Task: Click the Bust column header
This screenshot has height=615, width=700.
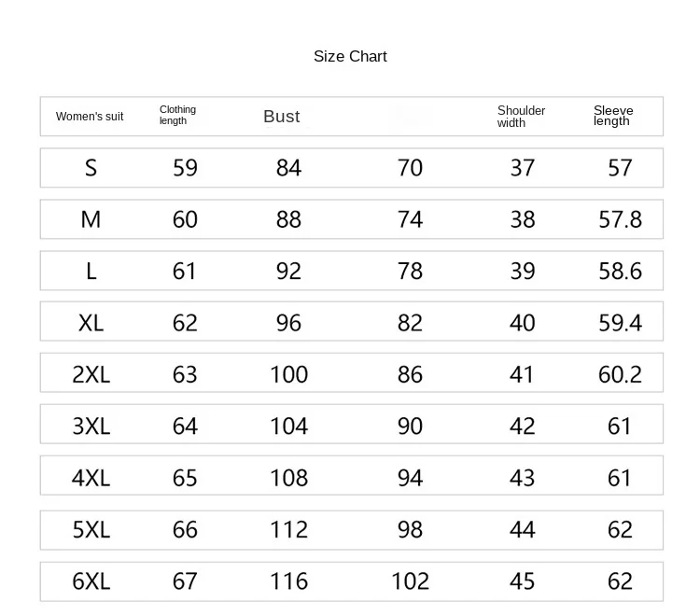Action: (x=282, y=117)
